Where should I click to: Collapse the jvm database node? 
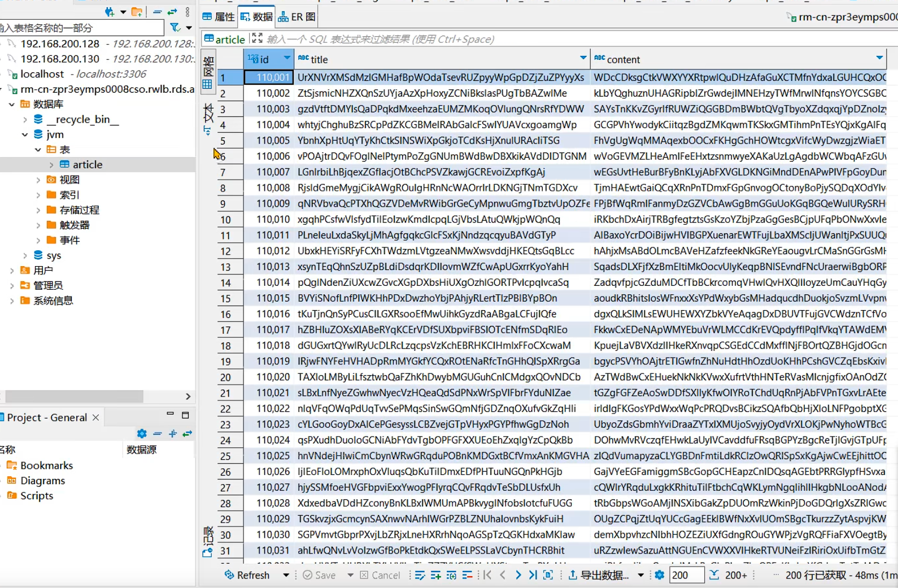[25, 135]
